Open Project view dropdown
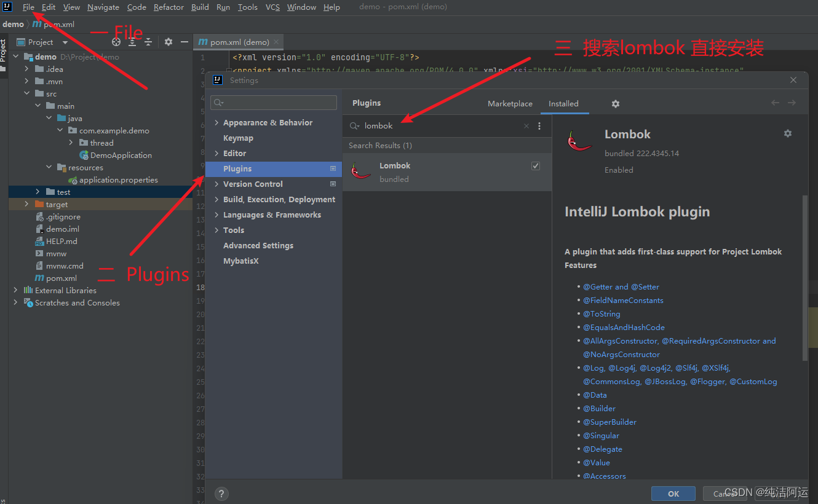The image size is (818, 504). click(x=65, y=42)
